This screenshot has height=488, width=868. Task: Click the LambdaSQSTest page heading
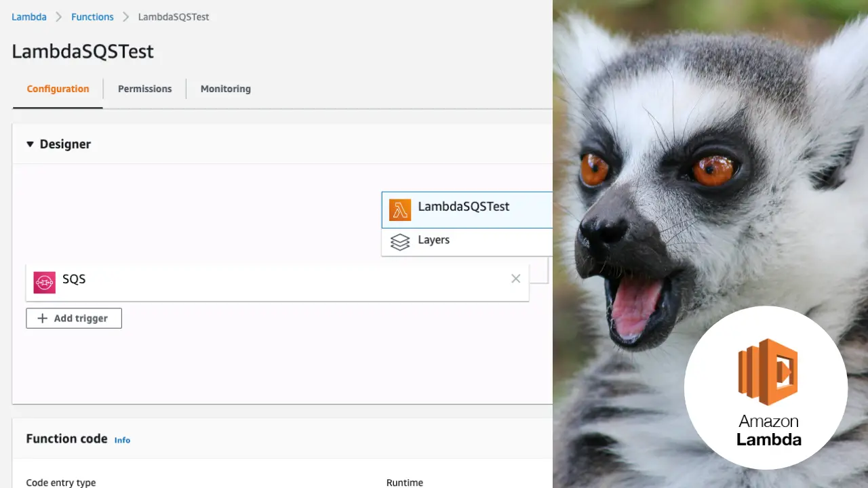point(83,52)
